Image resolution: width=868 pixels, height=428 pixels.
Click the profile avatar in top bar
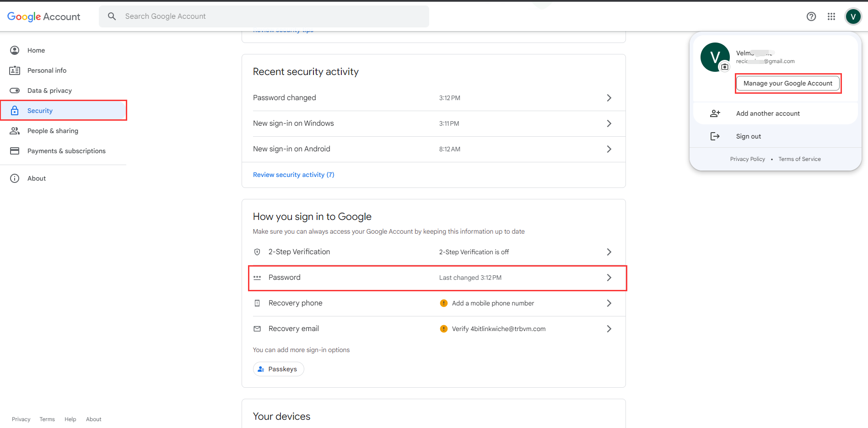pos(853,16)
